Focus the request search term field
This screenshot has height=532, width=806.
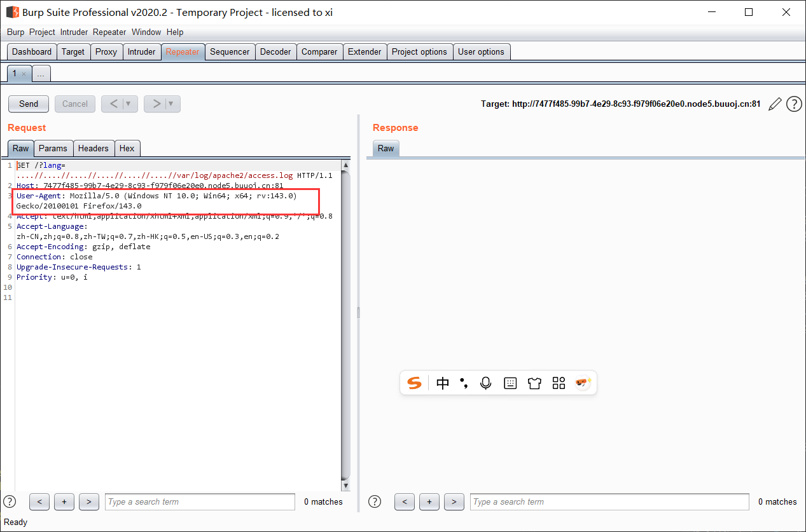tap(200, 501)
